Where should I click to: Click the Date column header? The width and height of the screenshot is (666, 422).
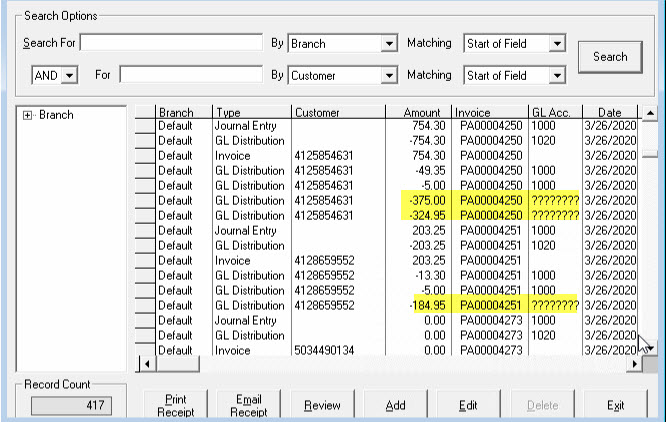click(610, 113)
